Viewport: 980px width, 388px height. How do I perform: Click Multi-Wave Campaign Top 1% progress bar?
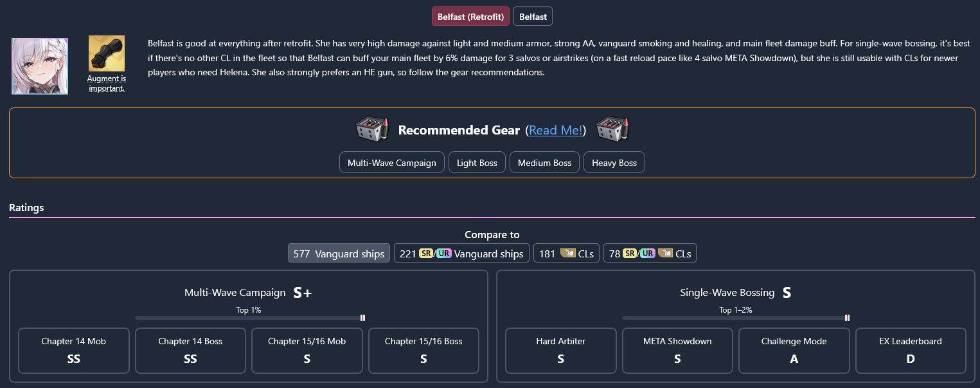pos(250,318)
